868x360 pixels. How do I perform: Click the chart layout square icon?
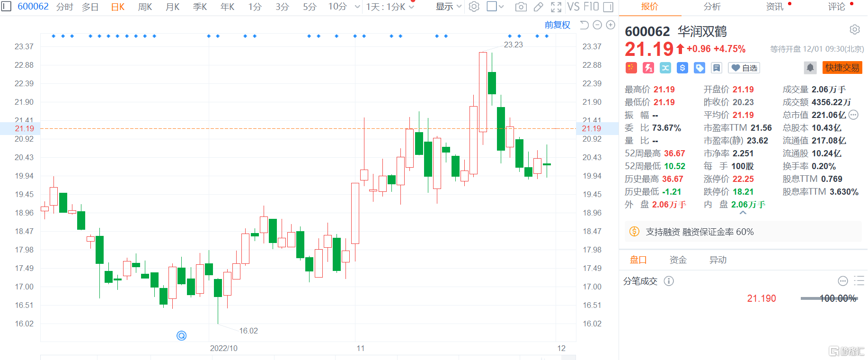point(492,7)
